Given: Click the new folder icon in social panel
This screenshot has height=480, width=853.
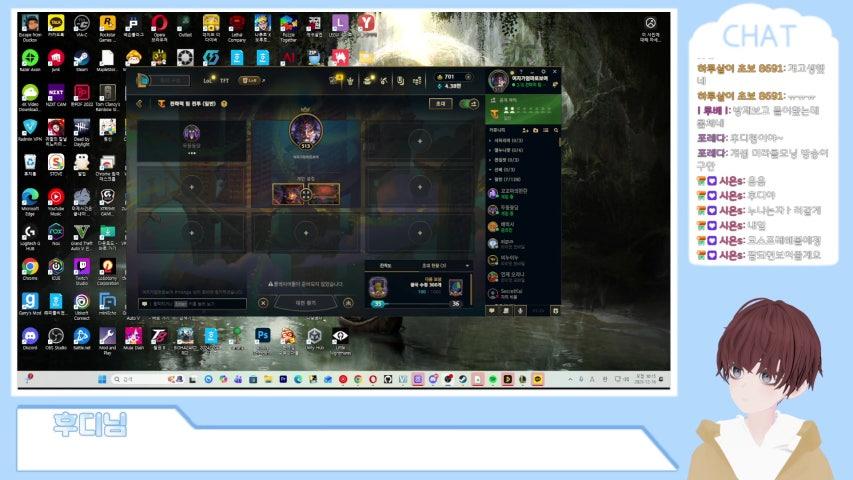Looking at the screenshot, I should pos(535,130).
